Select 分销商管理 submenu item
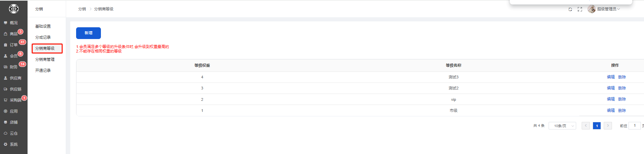644x154 pixels. [x=45, y=59]
